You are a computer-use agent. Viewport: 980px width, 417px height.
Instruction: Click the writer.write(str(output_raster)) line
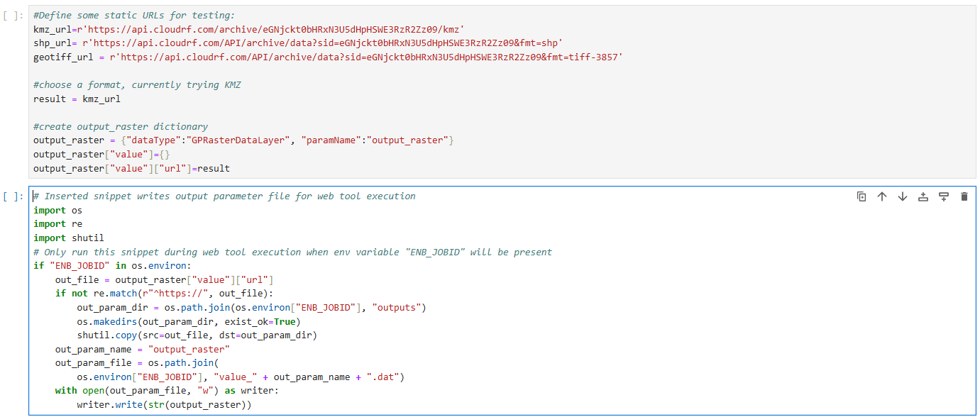[x=164, y=404]
